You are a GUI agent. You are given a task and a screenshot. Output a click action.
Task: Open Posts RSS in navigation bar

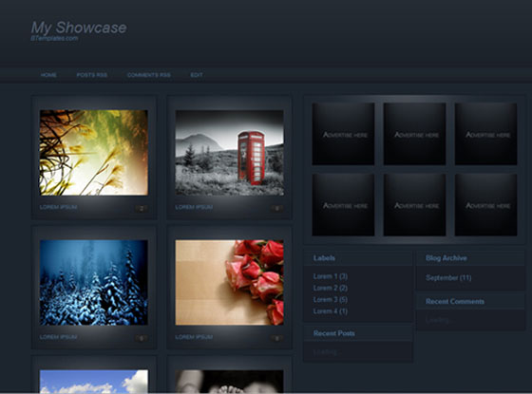click(x=91, y=75)
